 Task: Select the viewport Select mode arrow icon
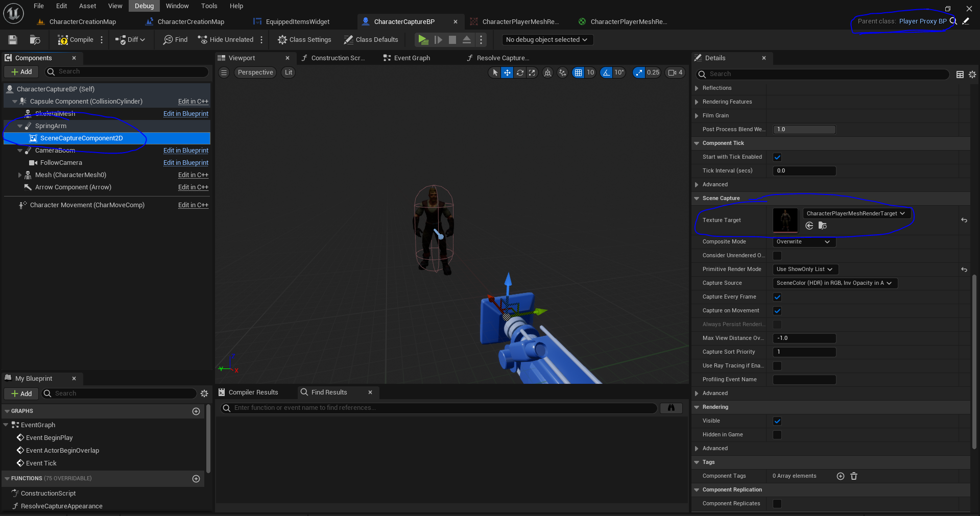point(494,72)
